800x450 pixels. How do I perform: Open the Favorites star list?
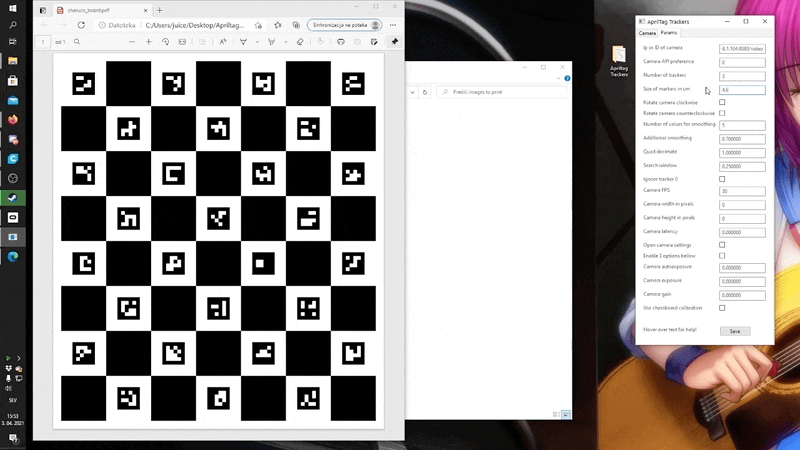(x=278, y=25)
